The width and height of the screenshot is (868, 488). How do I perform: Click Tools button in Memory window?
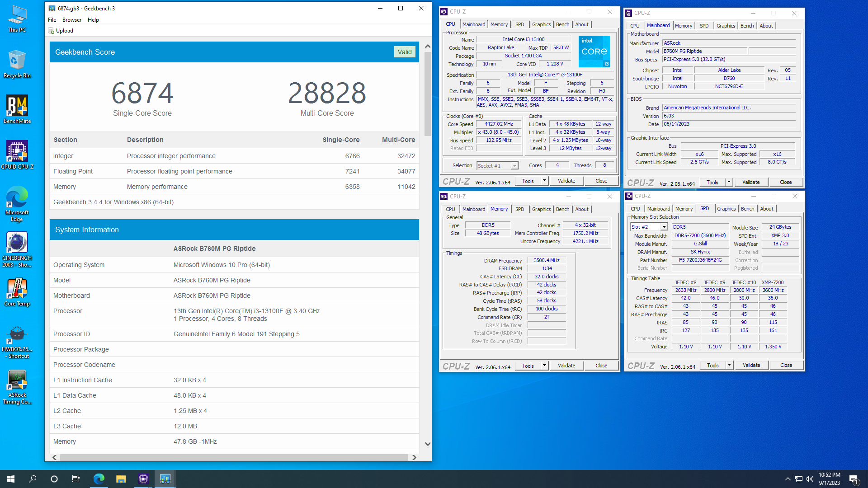(528, 366)
